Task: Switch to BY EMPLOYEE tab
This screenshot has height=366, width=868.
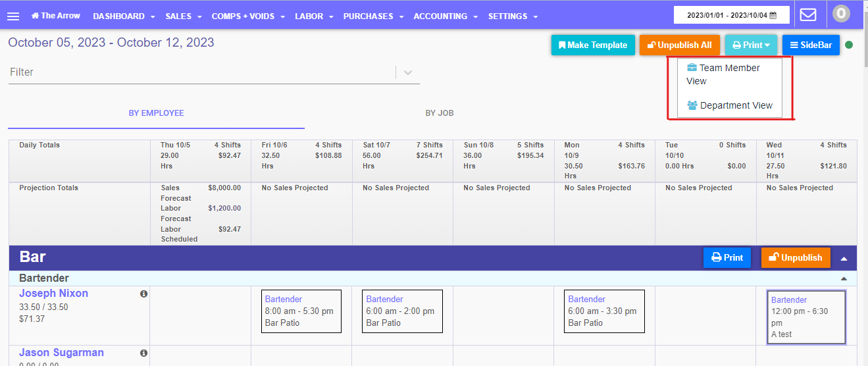Action: (156, 113)
